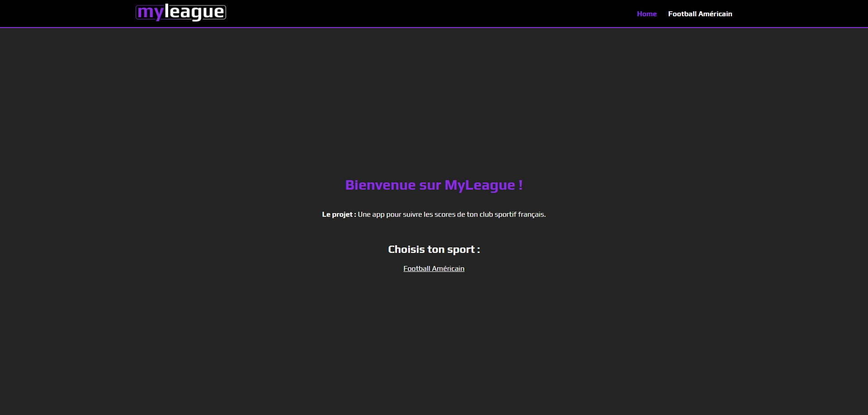This screenshot has width=868, height=415.
Task: Click the project description sentence text
Action: pos(451,214)
